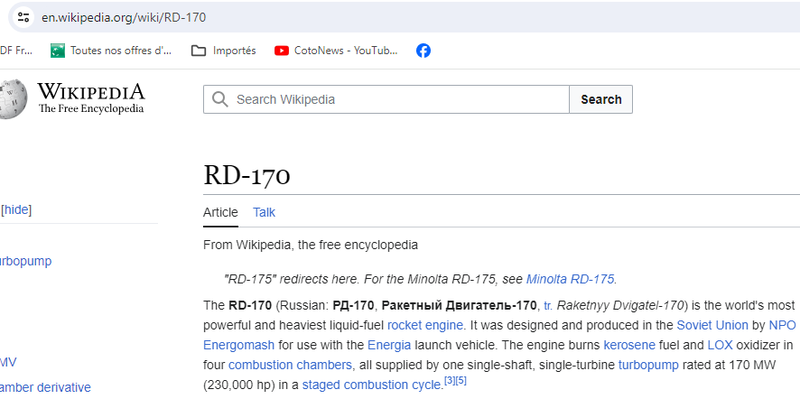Open the Importés bookmarks folder

pyautogui.click(x=223, y=51)
